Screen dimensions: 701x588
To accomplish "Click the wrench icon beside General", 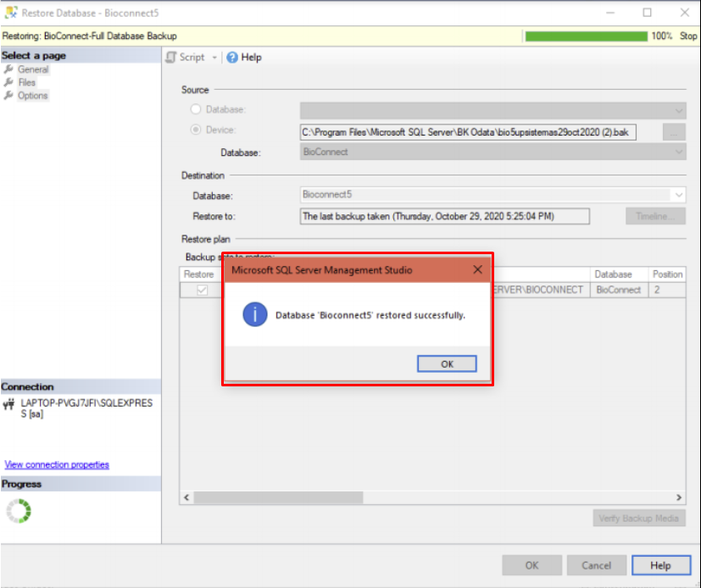I will (x=8, y=69).
